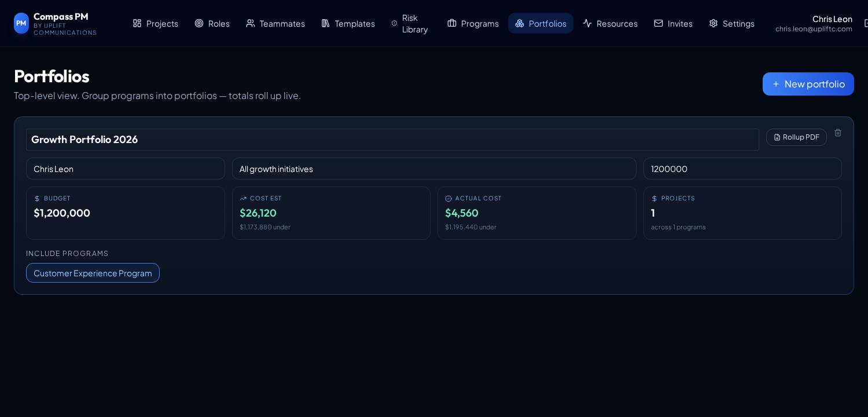868x417 pixels.
Task: Click the $1,173,880 under note
Action: click(265, 227)
